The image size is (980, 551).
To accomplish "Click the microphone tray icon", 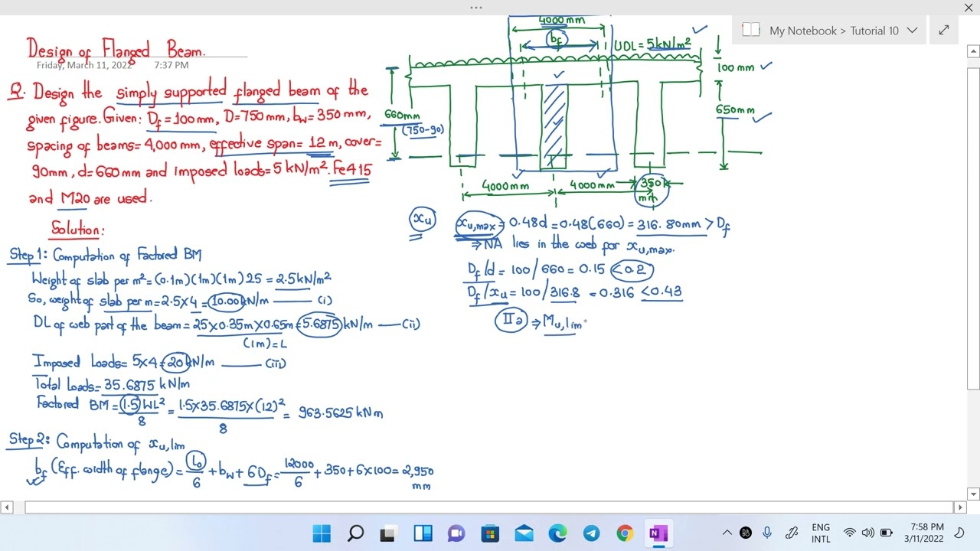I will click(767, 533).
